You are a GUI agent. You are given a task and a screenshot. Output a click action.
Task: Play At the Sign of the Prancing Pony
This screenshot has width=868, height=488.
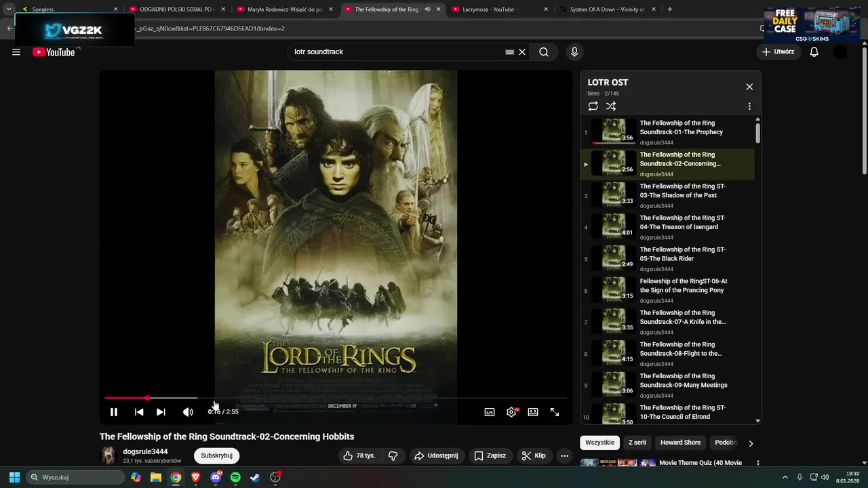pos(668,290)
